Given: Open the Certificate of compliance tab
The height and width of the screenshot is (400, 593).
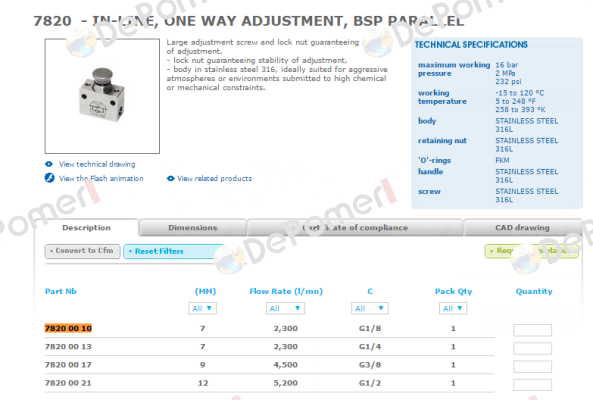Looking at the screenshot, I should [355, 228].
